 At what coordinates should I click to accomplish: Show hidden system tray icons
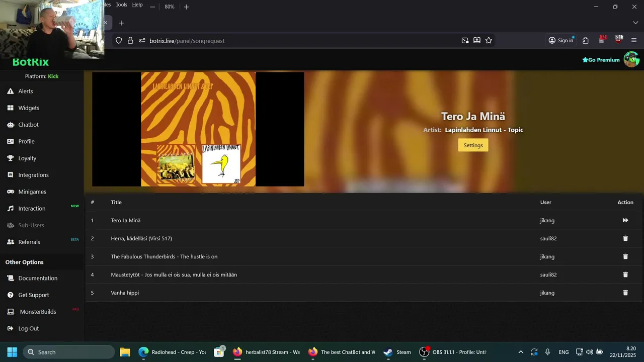pos(520,352)
